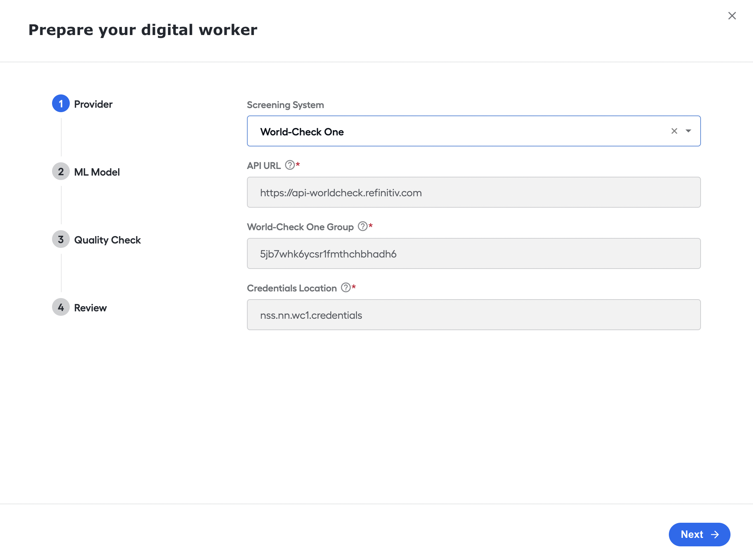Viewport: 753px width, 560px height.
Task: Click the Prepare your digital worker heading
Action: pos(143,30)
